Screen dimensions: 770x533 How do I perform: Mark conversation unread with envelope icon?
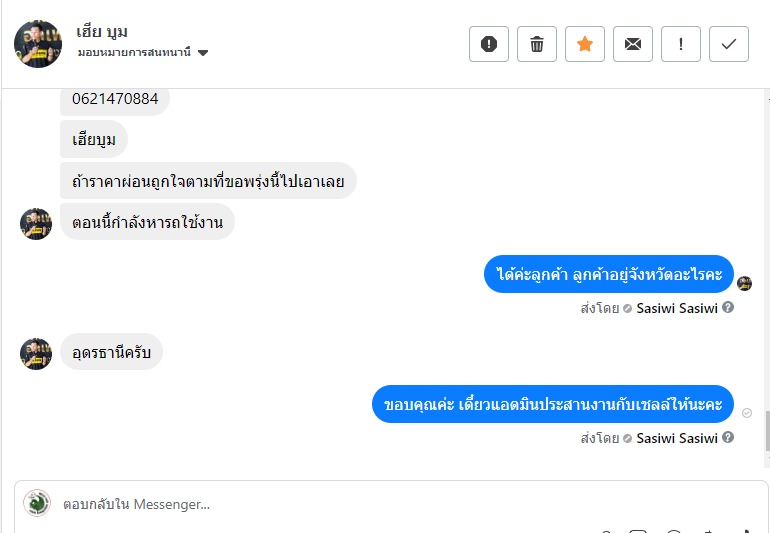pos(633,44)
